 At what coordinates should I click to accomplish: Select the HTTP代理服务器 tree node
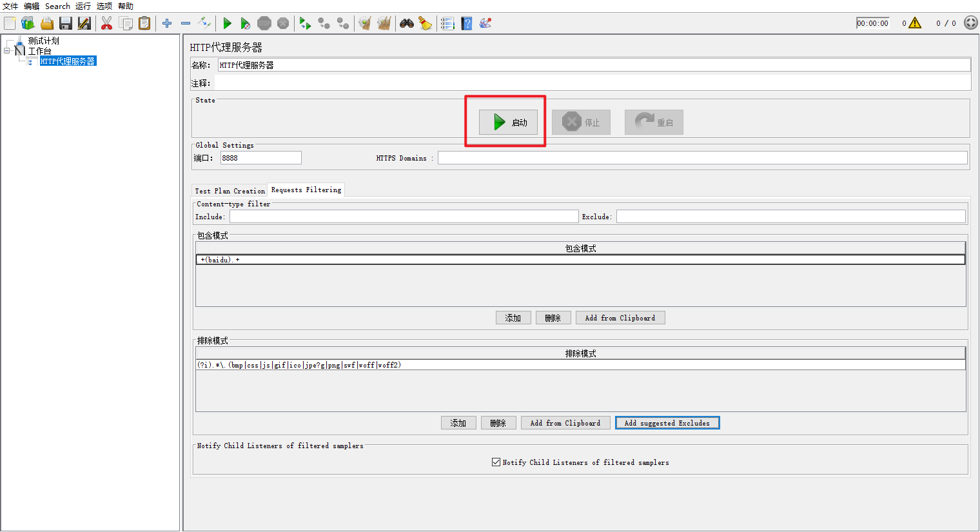point(68,61)
